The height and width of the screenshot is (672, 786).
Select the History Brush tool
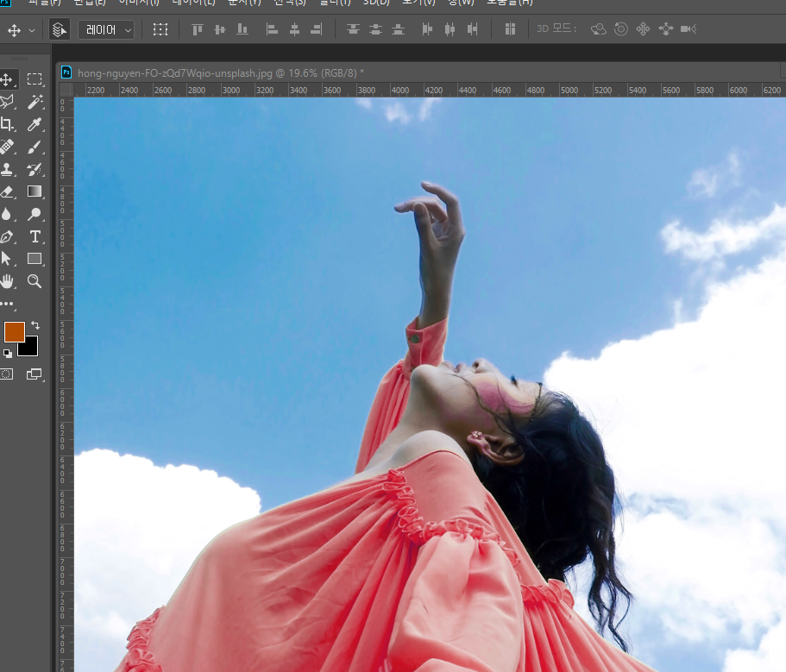35,169
